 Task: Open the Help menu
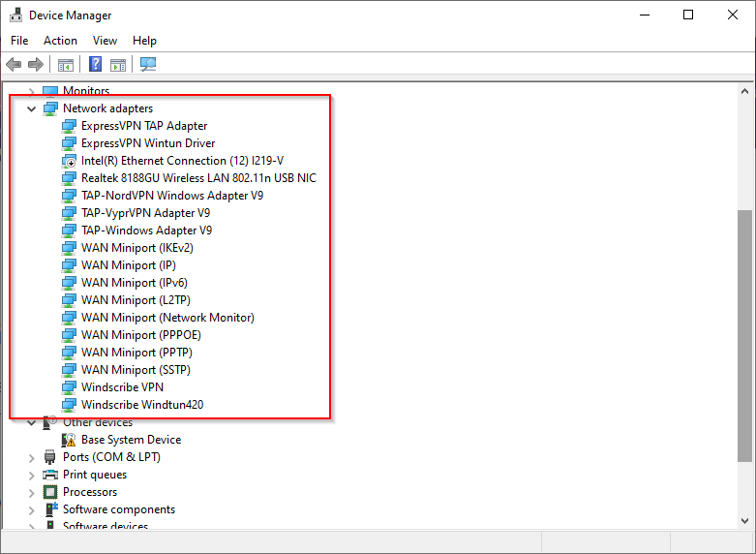click(x=144, y=41)
